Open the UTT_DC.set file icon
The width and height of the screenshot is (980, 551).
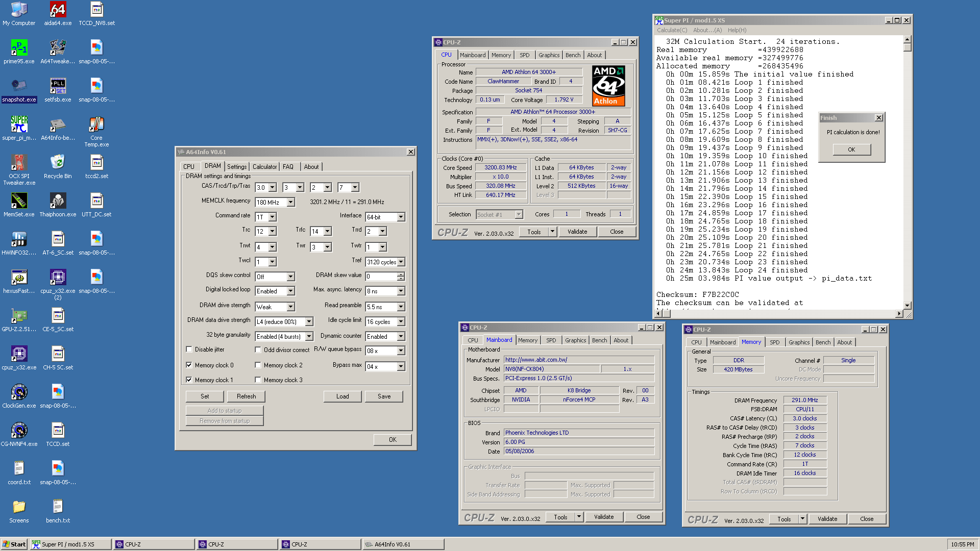(96, 205)
